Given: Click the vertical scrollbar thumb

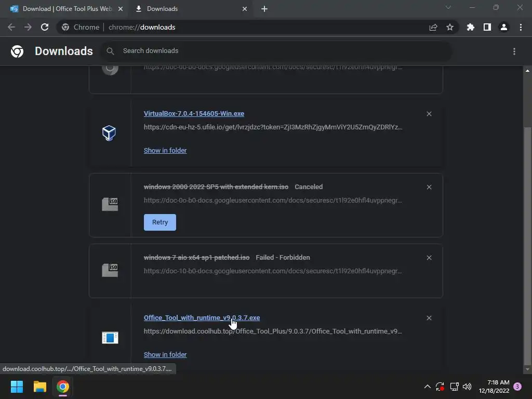Looking at the screenshot, I should pyautogui.click(x=527, y=246).
